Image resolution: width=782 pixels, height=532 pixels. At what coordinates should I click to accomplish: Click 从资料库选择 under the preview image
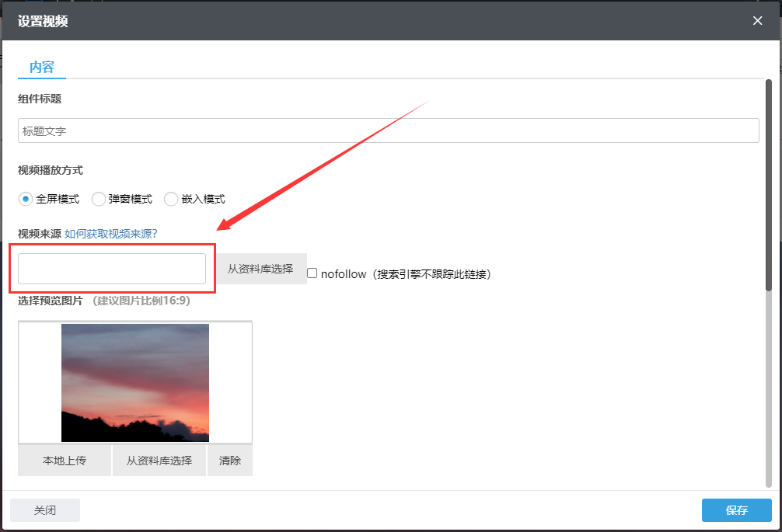coord(159,461)
